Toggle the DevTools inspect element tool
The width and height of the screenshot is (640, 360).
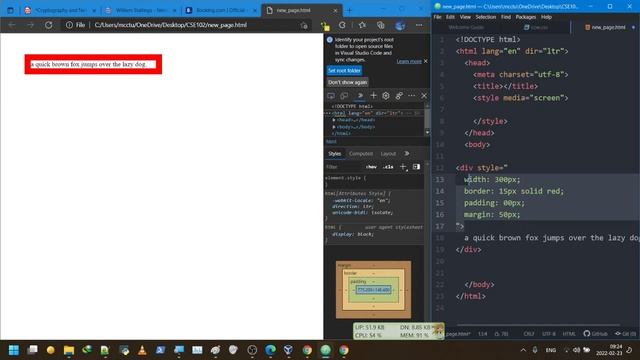tap(331, 96)
